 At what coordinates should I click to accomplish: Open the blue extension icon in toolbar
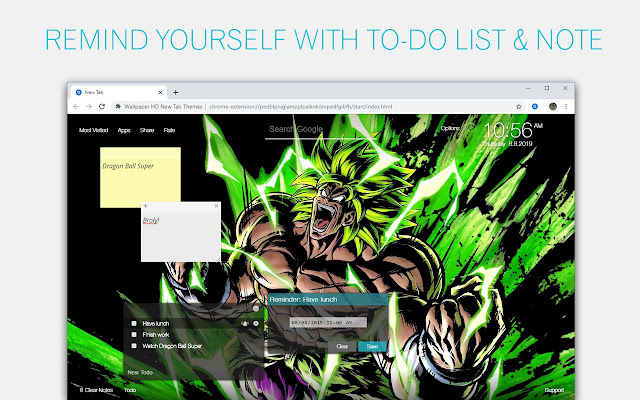pos(535,107)
